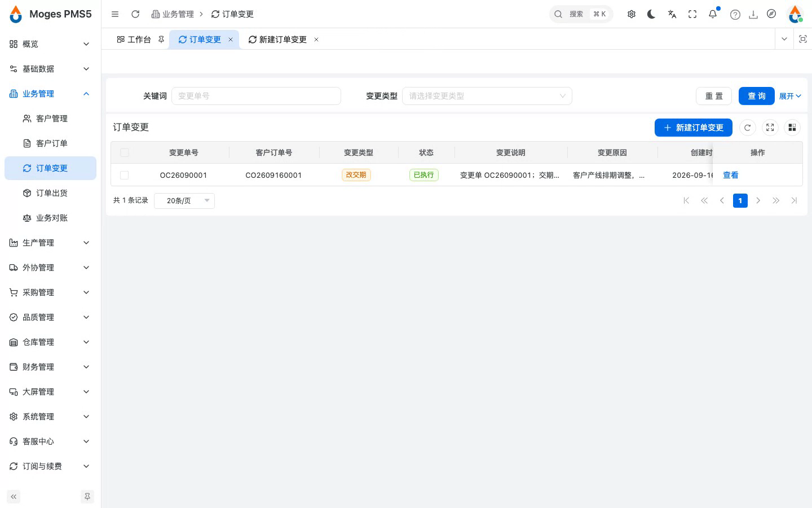Open the help question-mark icon

click(x=735, y=15)
